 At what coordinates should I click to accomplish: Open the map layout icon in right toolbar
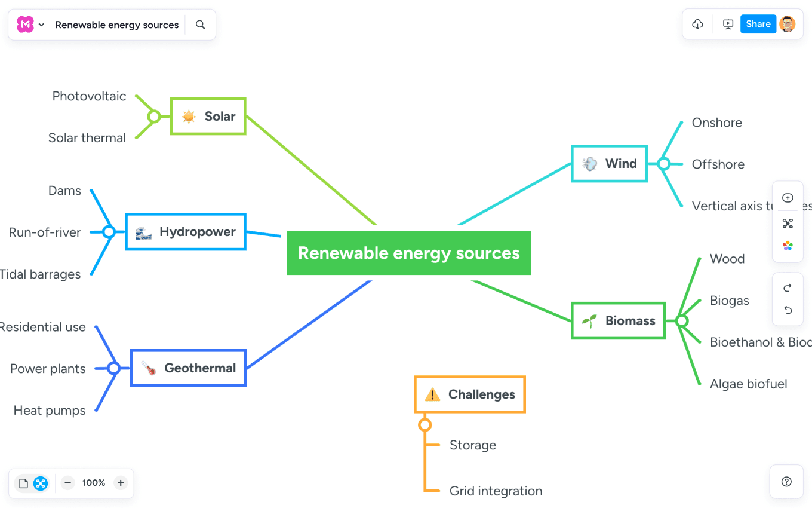(788, 224)
